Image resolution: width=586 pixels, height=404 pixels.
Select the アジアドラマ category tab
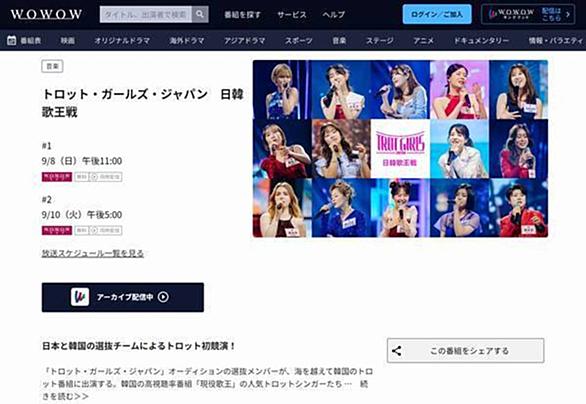tap(244, 40)
